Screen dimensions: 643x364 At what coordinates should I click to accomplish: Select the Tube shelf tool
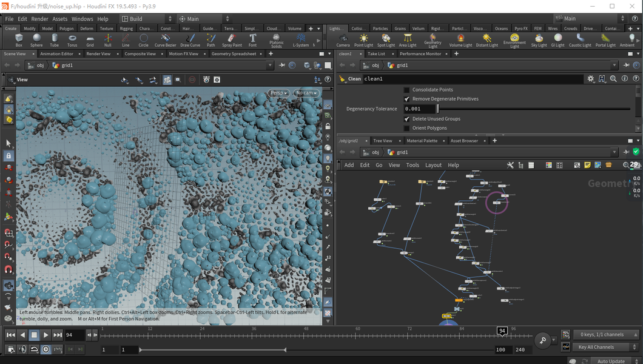[x=54, y=40]
